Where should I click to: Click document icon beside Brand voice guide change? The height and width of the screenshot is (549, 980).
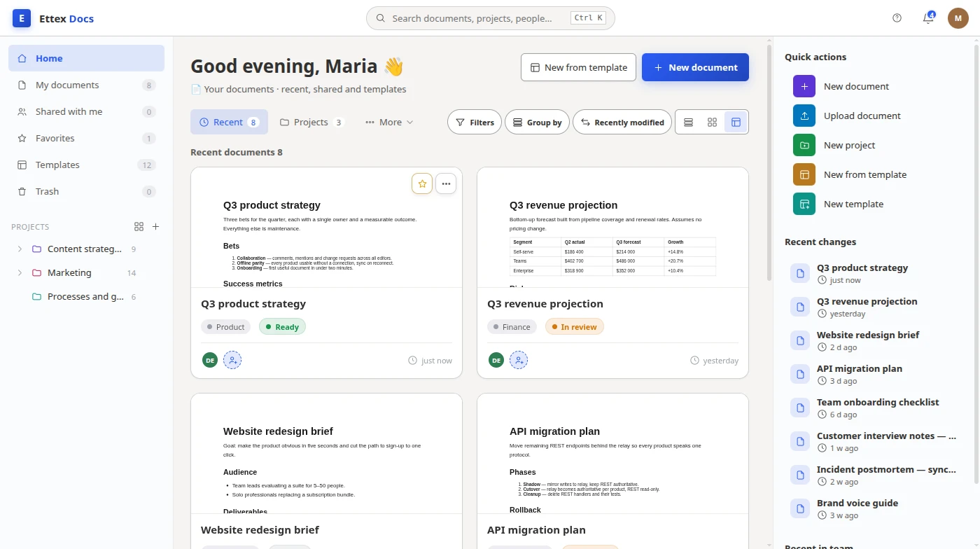tap(800, 508)
